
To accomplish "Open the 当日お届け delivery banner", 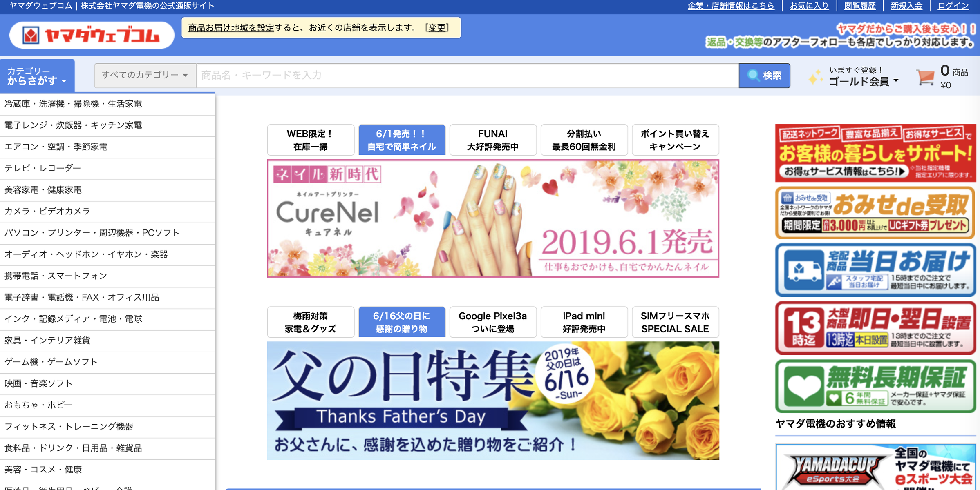I will (x=876, y=270).
